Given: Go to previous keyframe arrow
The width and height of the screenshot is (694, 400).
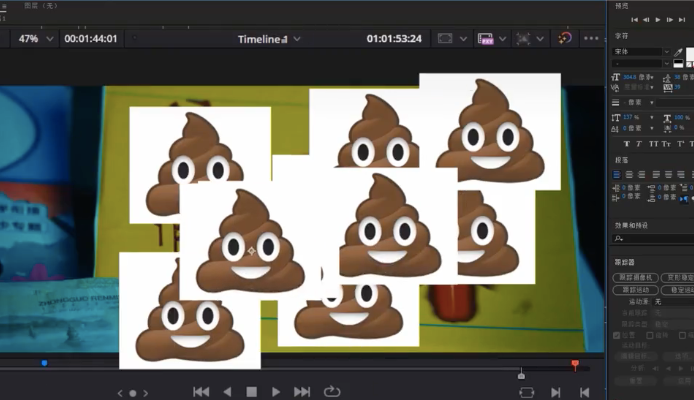Looking at the screenshot, I should [x=120, y=393].
